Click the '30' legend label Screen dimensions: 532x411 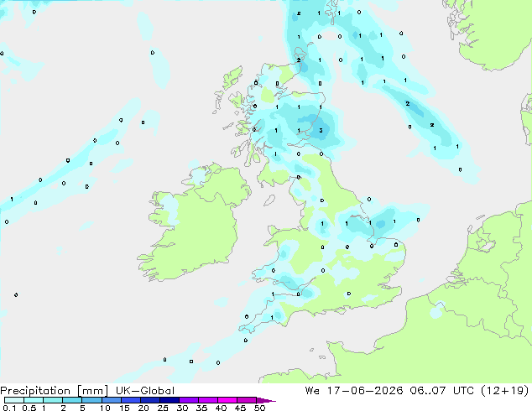(182, 408)
